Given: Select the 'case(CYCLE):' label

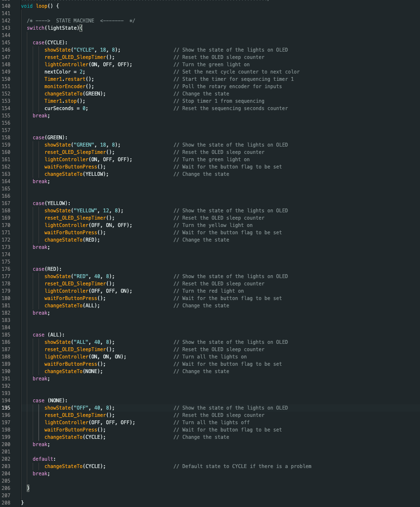Looking at the screenshot, I should click(50, 43).
